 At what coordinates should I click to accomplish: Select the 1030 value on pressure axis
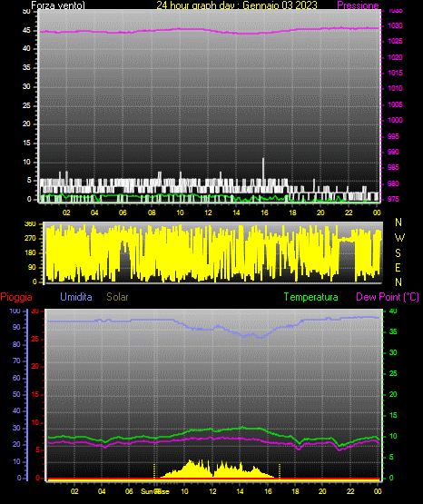pos(395,25)
